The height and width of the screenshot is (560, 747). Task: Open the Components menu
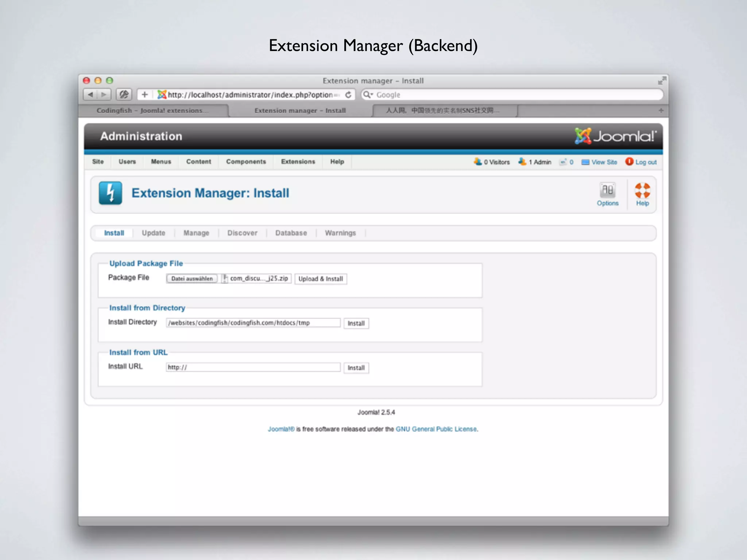click(x=246, y=162)
